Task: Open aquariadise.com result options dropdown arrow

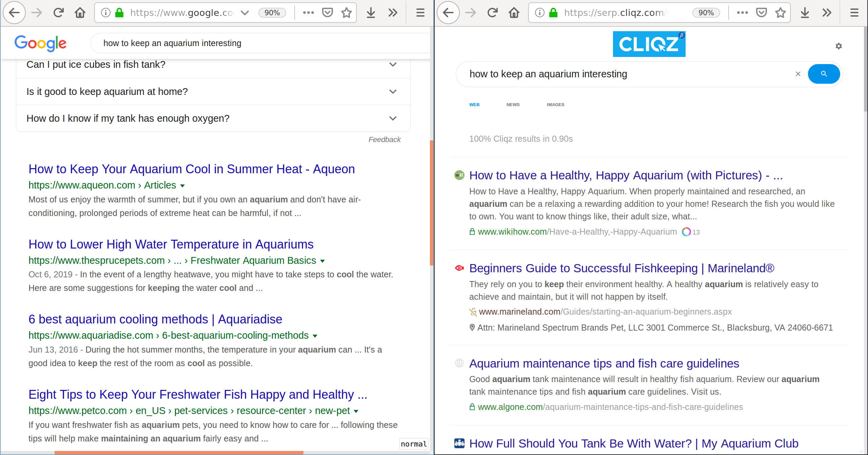Action: coord(315,336)
